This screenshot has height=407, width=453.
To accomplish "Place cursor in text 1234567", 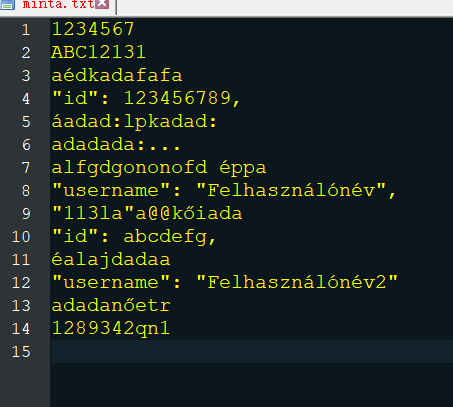I will [x=93, y=29].
